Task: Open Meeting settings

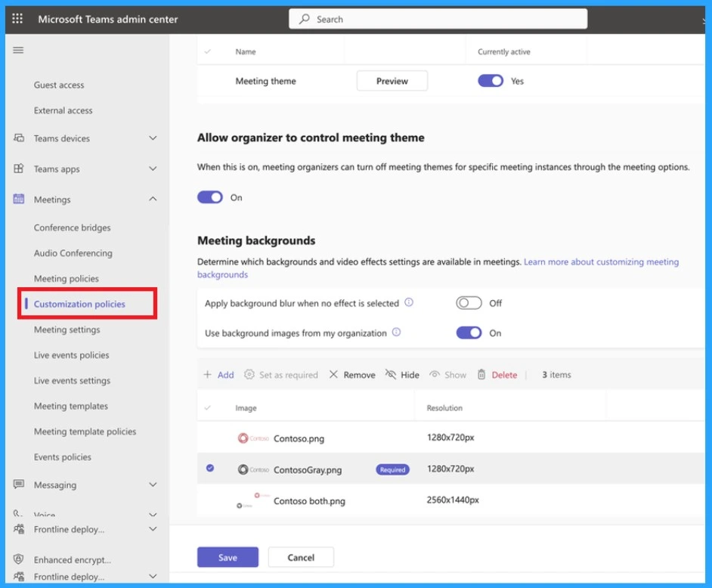Action: pos(67,330)
